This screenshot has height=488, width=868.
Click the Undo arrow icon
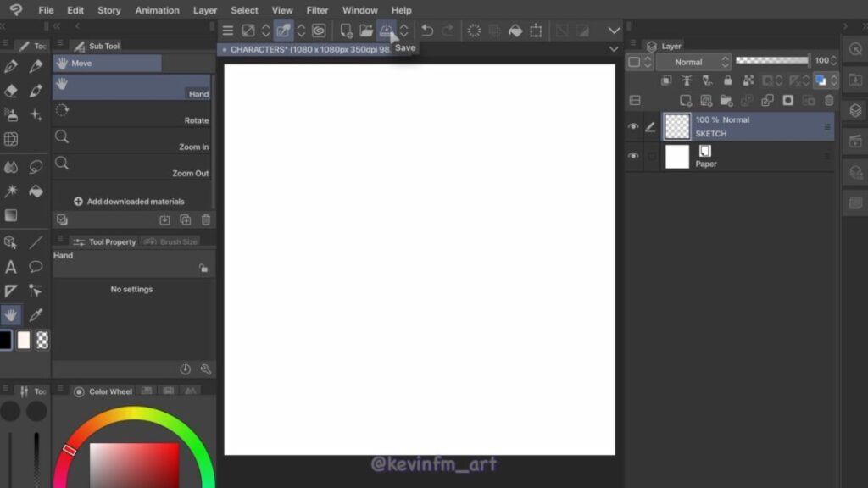427,30
